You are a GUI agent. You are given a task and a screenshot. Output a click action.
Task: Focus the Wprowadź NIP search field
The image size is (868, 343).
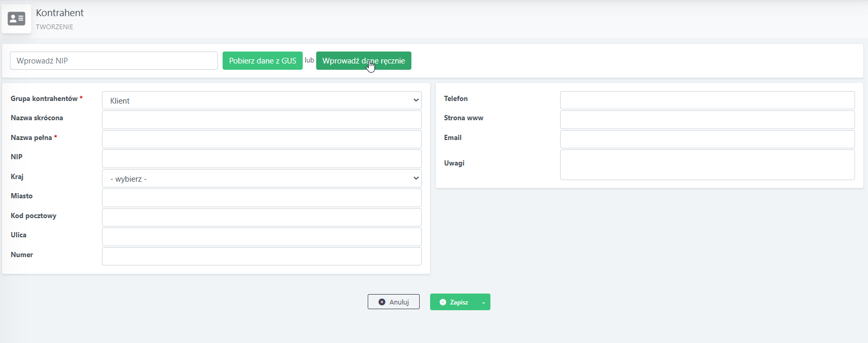[114, 61]
